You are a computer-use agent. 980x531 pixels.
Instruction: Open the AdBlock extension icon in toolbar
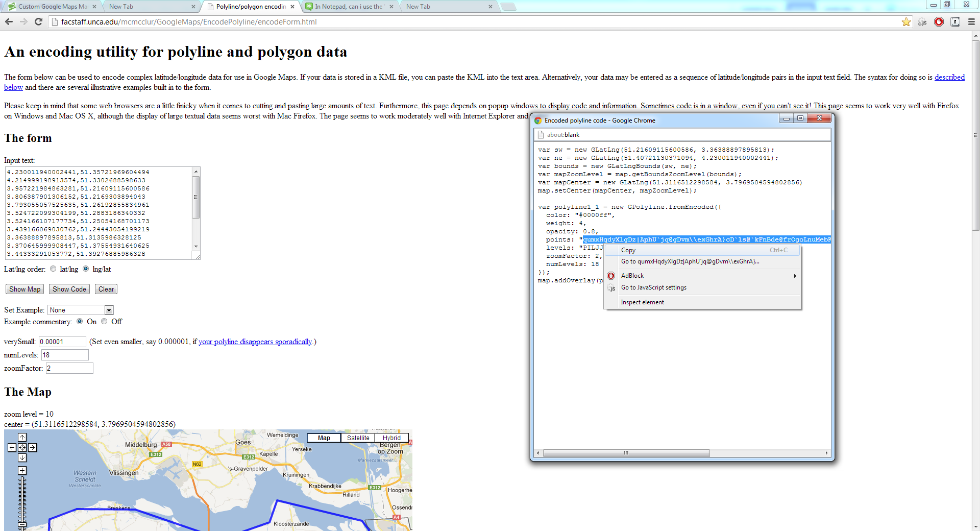tap(939, 21)
